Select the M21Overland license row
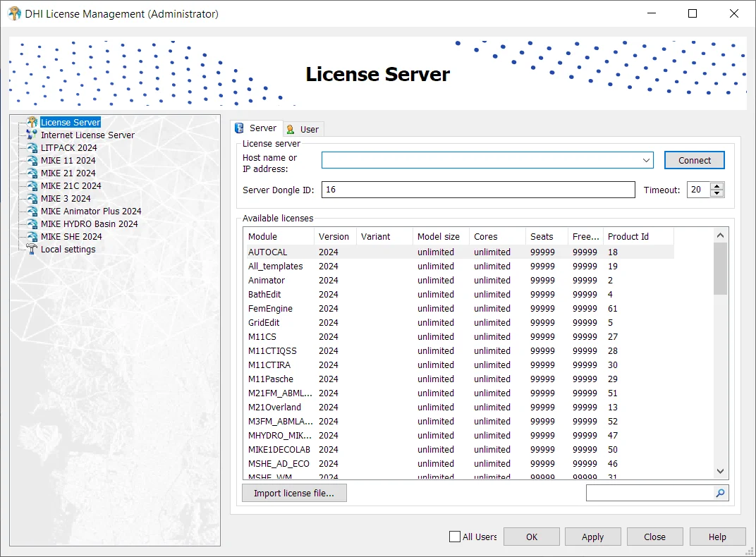 pos(458,407)
